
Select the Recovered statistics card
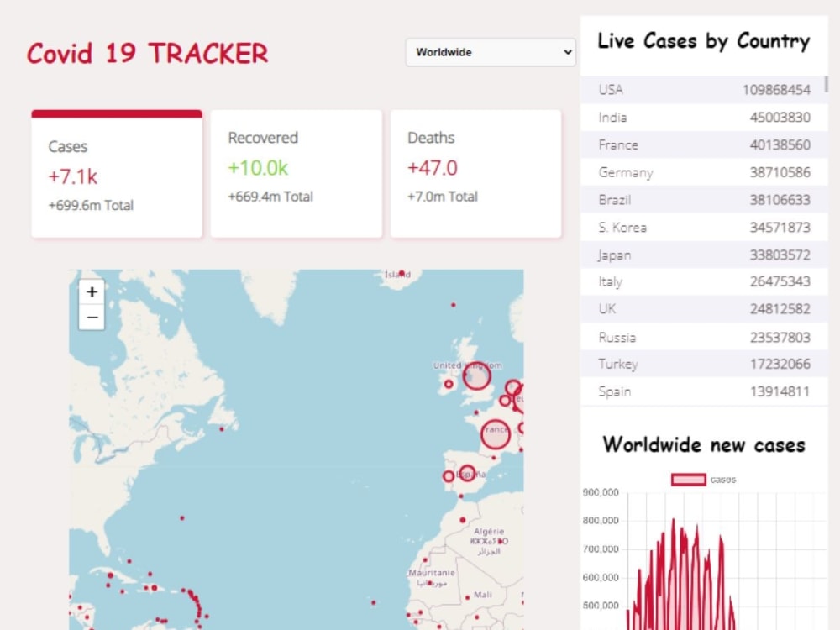(x=297, y=174)
